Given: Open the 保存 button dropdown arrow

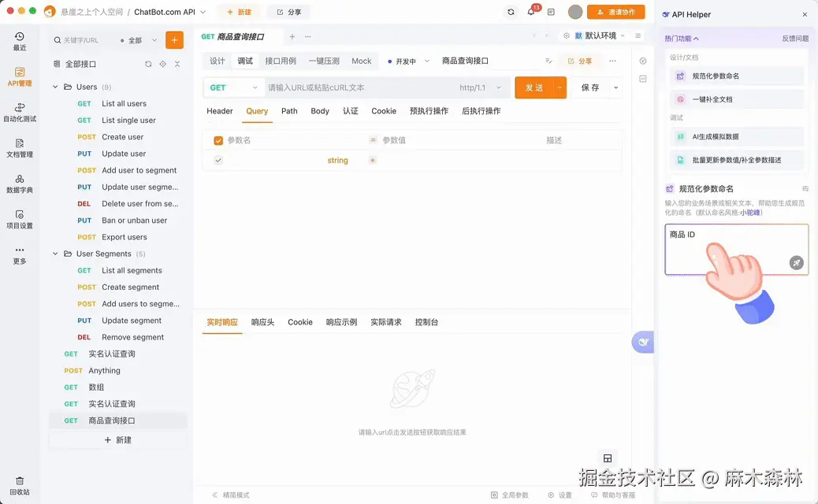Looking at the screenshot, I should click(615, 87).
